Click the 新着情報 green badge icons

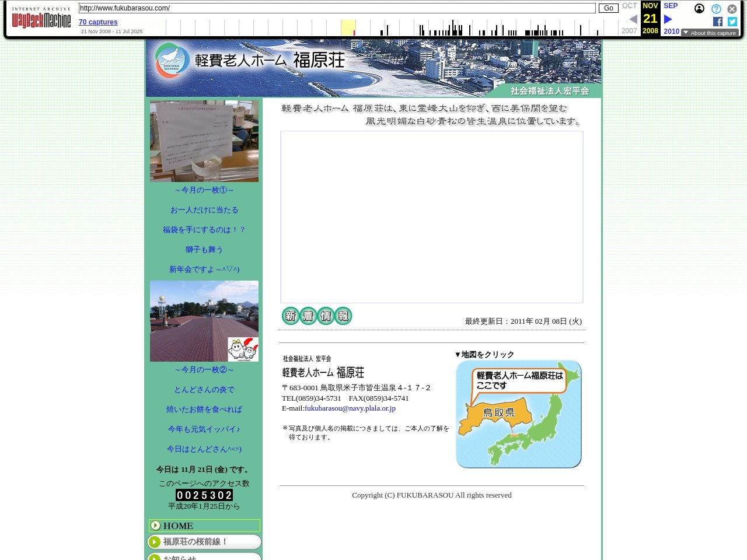[317, 316]
